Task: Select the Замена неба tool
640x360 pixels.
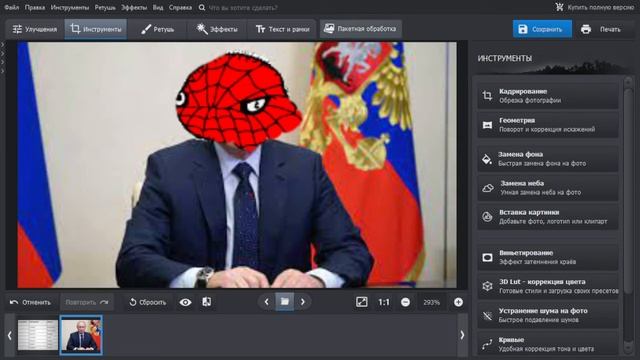Action: 548,188
